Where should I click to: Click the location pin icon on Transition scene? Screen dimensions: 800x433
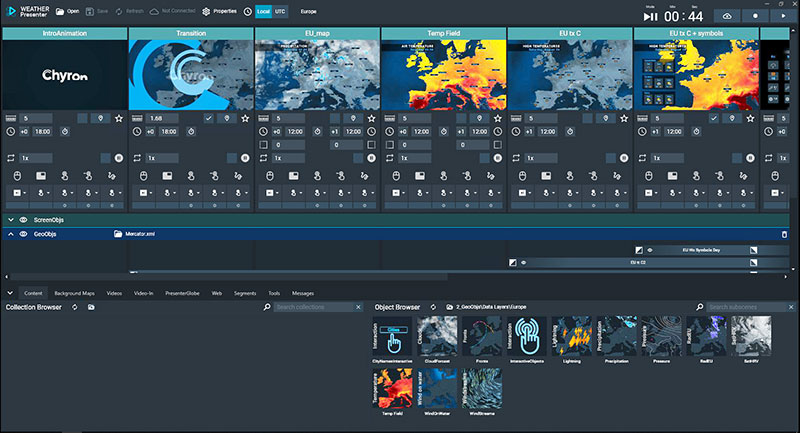coord(226,118)
